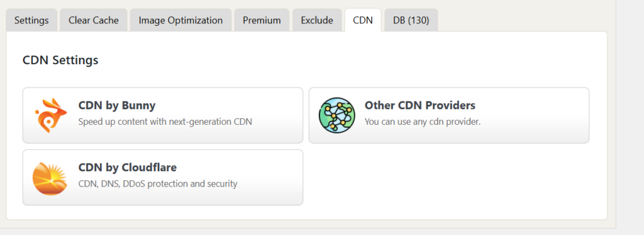This screenshot has width=644, height=235.
Task: Click the network globe icon for other providers
Action: [x=337, y=115]
